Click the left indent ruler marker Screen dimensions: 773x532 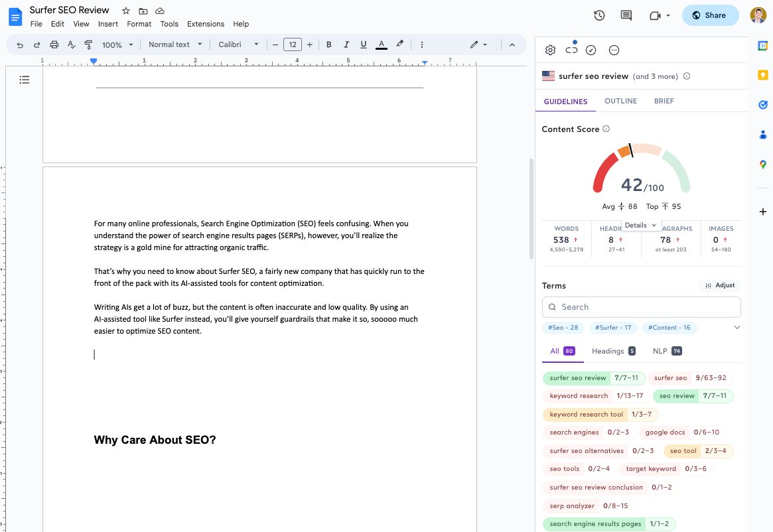pos(94,62)
